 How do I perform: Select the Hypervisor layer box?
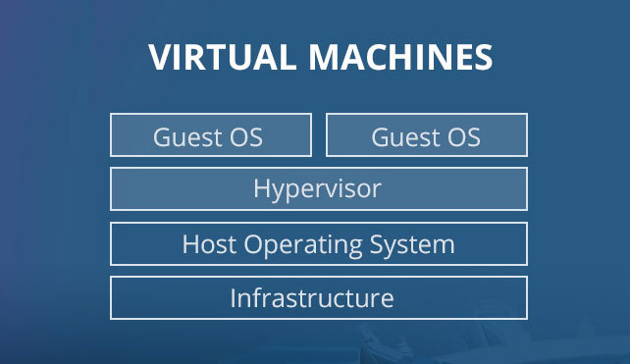point(319,188)
